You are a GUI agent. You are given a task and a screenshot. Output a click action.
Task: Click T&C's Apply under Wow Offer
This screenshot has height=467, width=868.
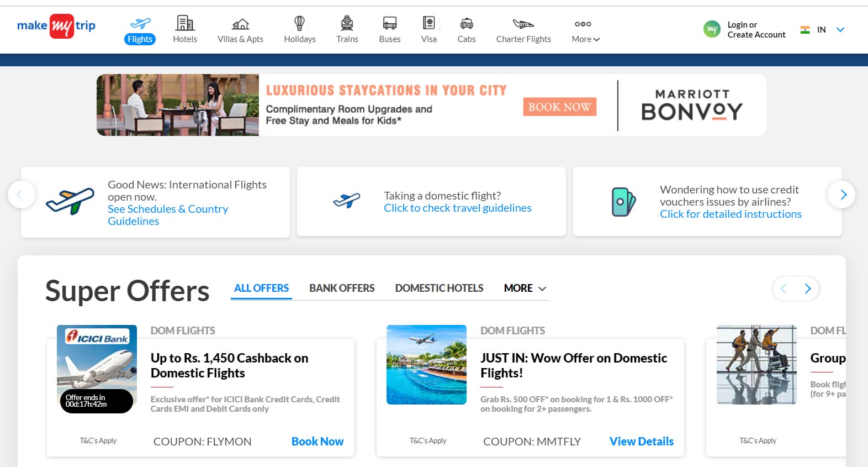click(428, 440)
